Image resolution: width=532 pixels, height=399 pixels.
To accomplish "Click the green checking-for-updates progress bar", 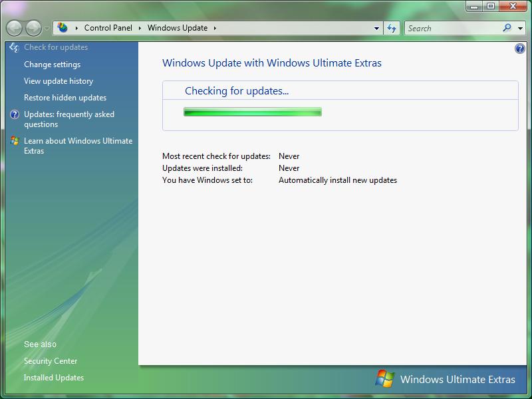I will coord(253,112).
